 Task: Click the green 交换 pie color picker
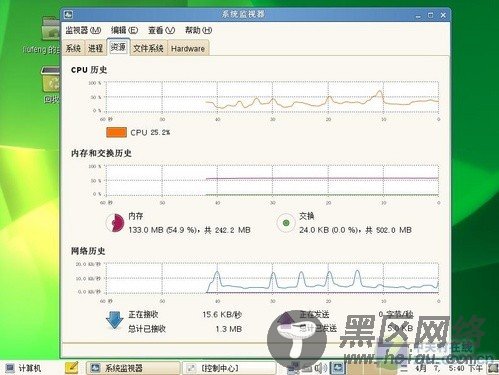pos(286,223)
